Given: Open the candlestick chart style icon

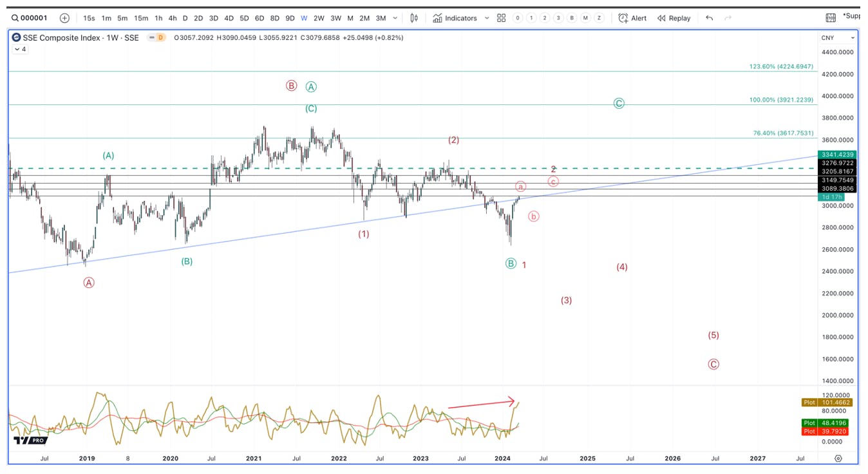Looking at the screenshot, I should tap(414, 18).
